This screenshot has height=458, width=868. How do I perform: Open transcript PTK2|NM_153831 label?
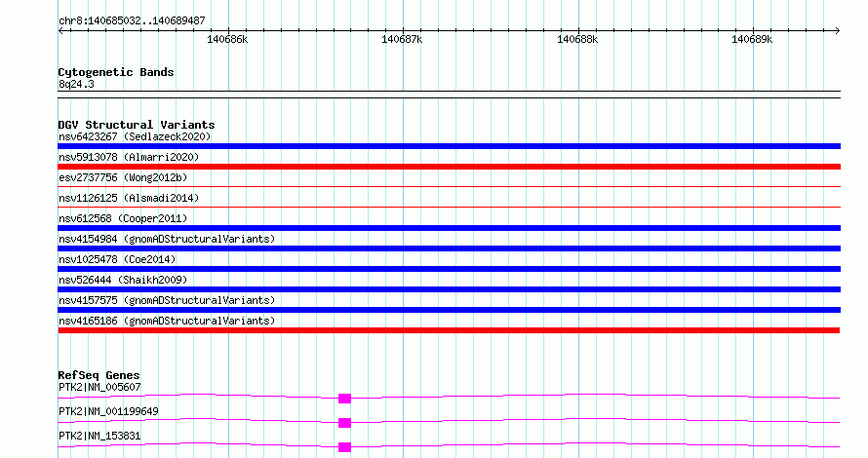click(x=99, y=436)
